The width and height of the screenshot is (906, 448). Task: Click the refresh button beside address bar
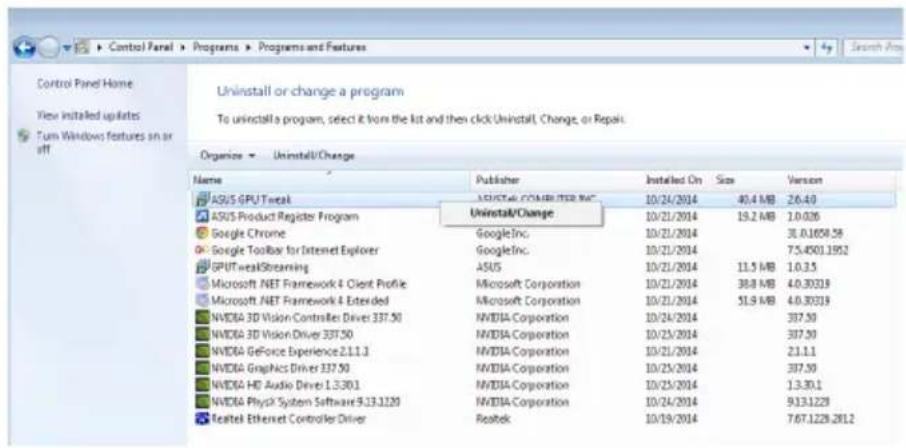pos(825,49)
